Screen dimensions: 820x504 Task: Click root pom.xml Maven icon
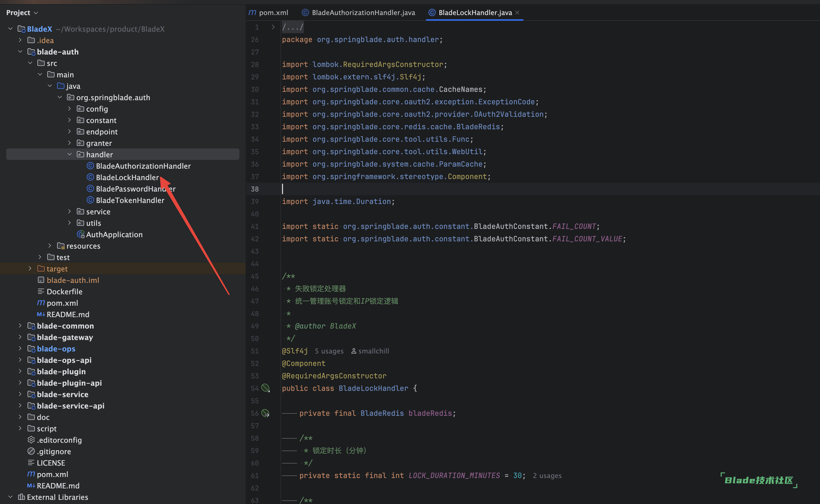(x=31, y=474)
